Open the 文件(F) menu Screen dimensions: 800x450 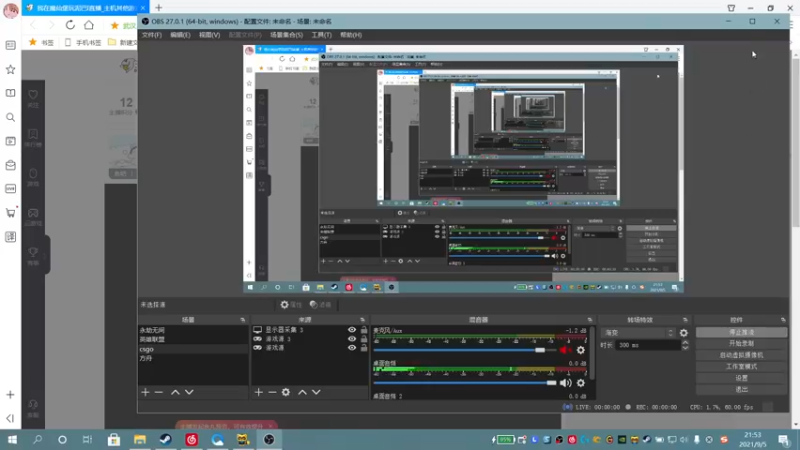pyautogui.click(x=152, y=35)
